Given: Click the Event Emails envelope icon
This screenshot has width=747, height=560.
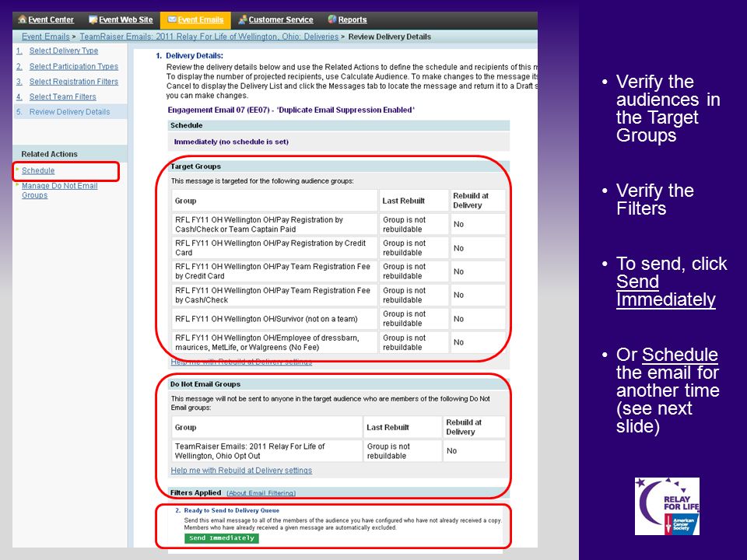Looking at the screenshot, I should tap(172, 19).
